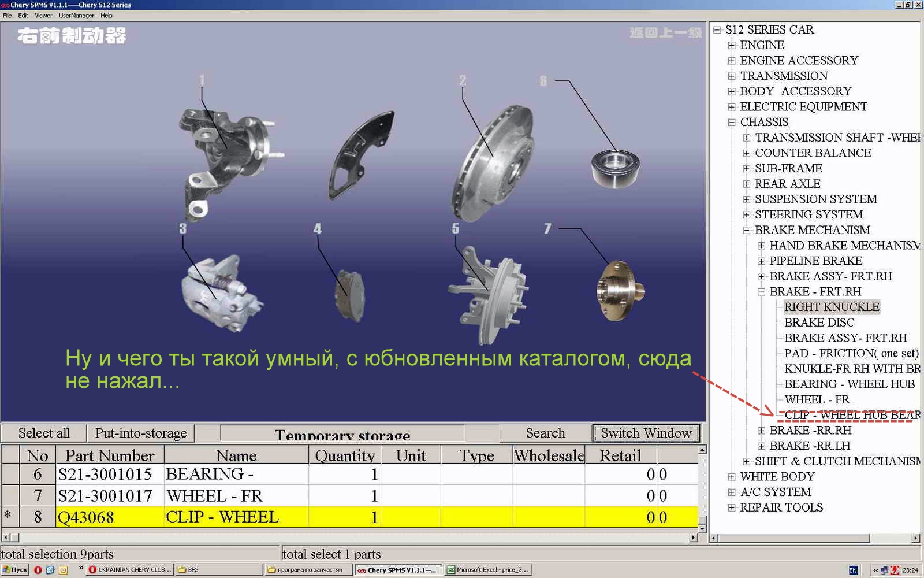Switch to BF2 folder taskbar item

click(219, 570)
